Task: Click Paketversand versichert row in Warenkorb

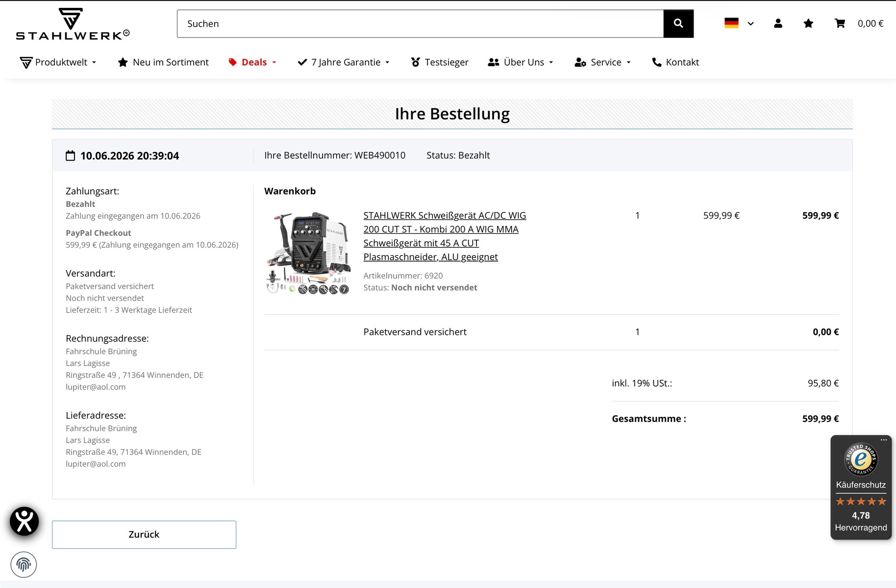Action: tap(551, 332)
